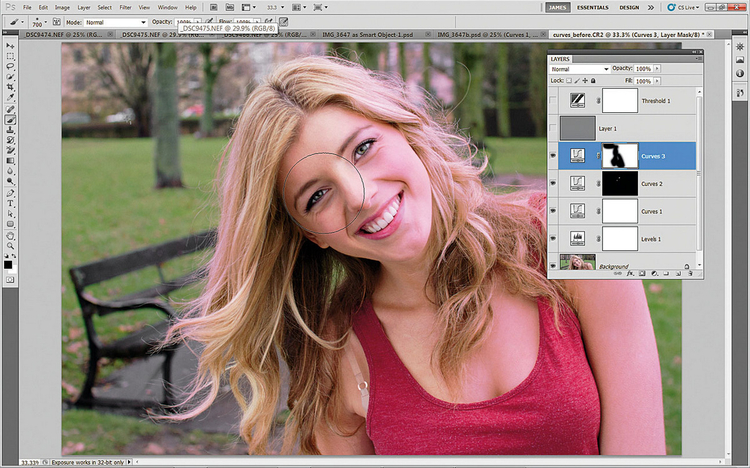Switch to IMG_3647 as Smart Object-1.psd tab
Screen dimensions: 750x468
(368, 34)
